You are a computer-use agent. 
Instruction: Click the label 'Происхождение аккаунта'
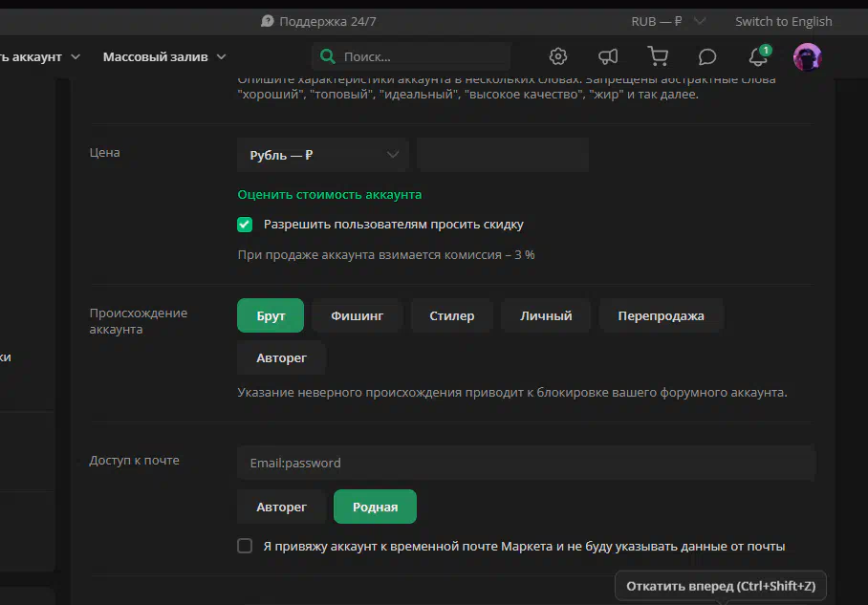[x=139, y=321]
